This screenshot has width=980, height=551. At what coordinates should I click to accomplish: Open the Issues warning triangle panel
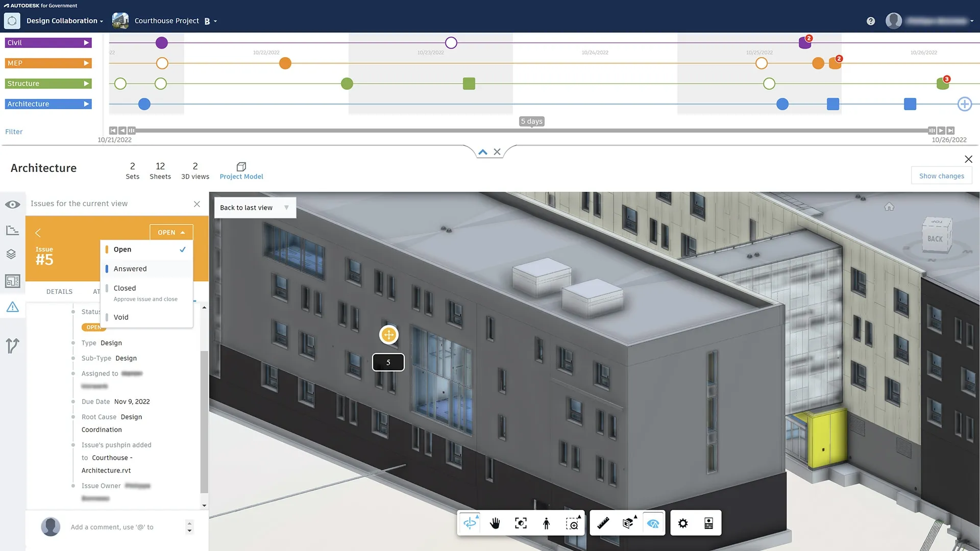point(12,307)
